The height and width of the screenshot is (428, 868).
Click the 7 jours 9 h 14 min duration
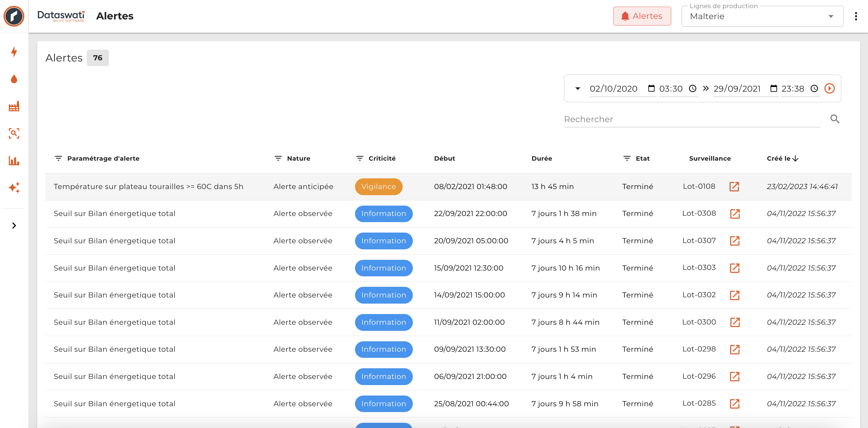(564, 295)
